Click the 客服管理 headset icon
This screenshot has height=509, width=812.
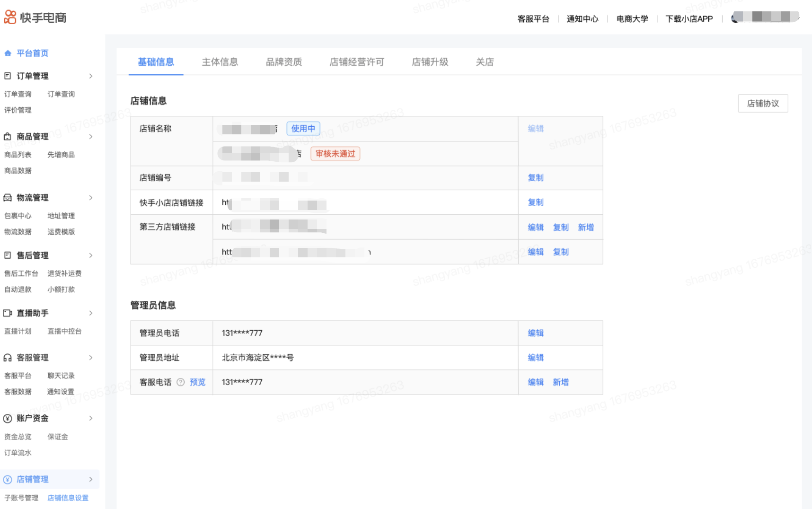(x=8, y=358)
